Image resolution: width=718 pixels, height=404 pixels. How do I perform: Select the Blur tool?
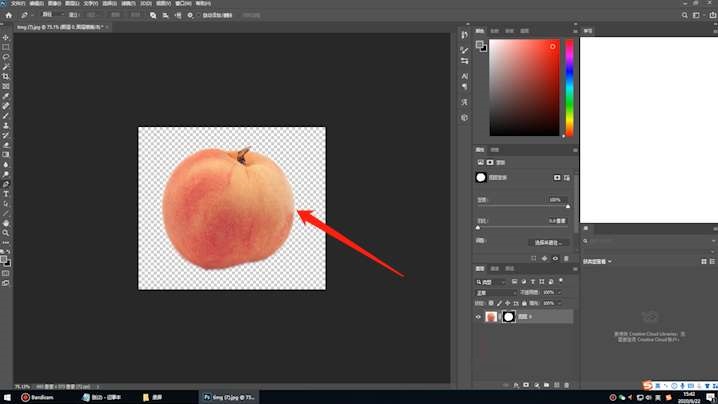(6, 165)
